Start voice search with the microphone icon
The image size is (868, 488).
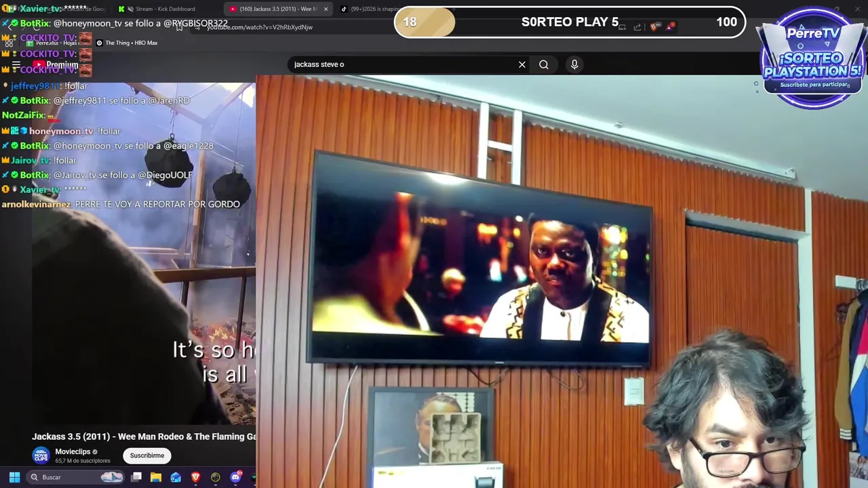574,64
